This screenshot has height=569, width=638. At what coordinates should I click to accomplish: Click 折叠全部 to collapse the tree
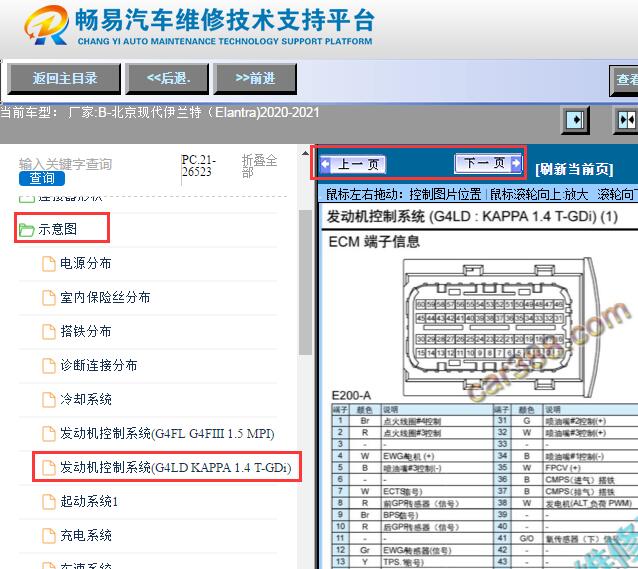point(259,166)
